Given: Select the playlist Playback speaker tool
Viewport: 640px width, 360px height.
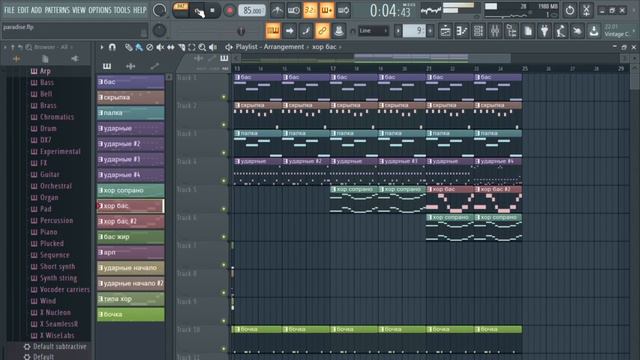Looking at the screenshot, I should (213, 47).
